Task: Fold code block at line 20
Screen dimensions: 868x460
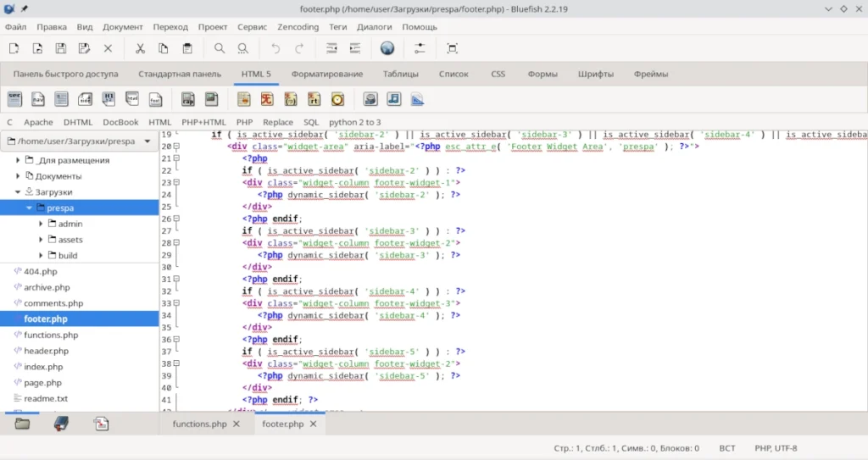Action: 176,147
